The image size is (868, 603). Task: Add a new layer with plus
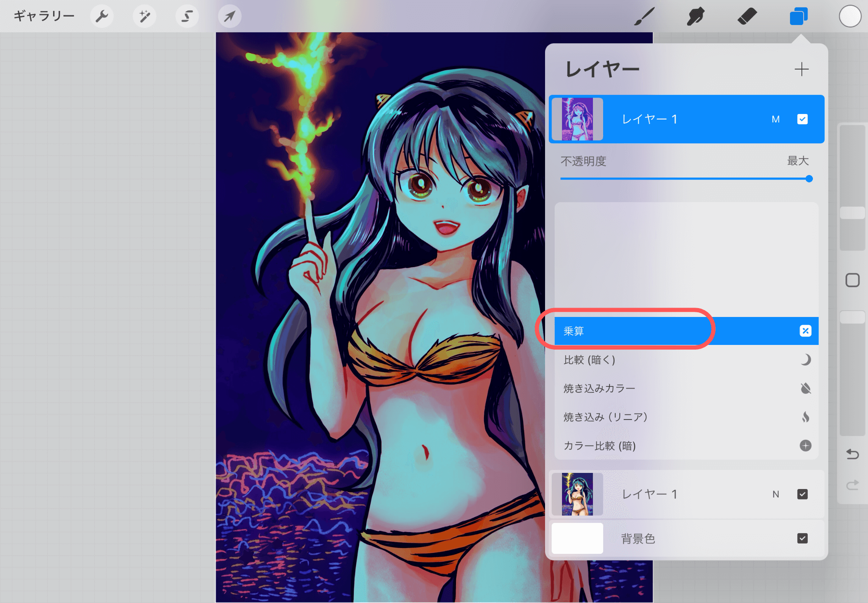click(801, 69)
